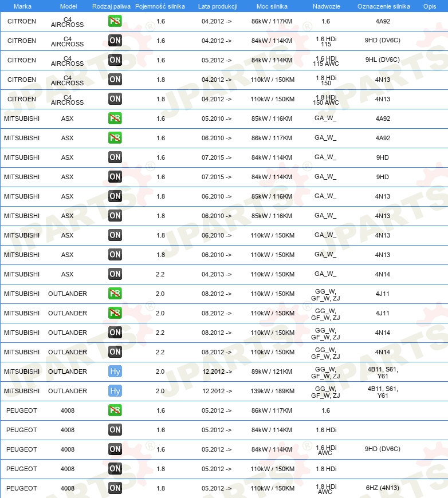Image resolution: width=448 pixels, height=498 pixels.
Task: Click ON icon in Peugeot 4008 9HD (DV6C) row
Action: [115, 449]
